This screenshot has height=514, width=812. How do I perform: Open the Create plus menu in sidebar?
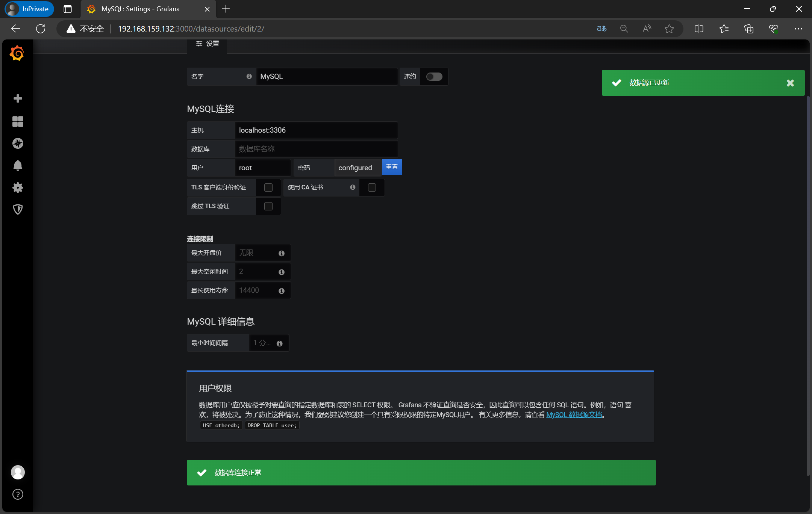pos(18,98)
